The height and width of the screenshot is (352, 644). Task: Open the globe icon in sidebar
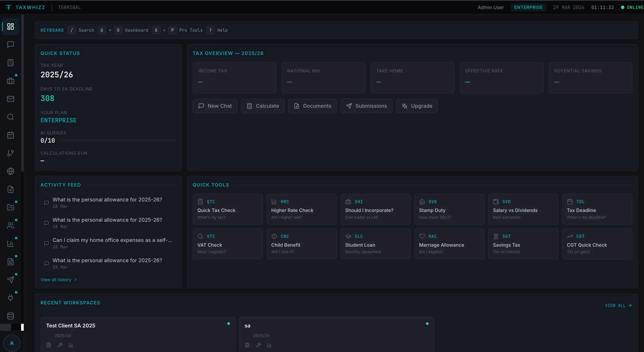click(x=11, y=171)
